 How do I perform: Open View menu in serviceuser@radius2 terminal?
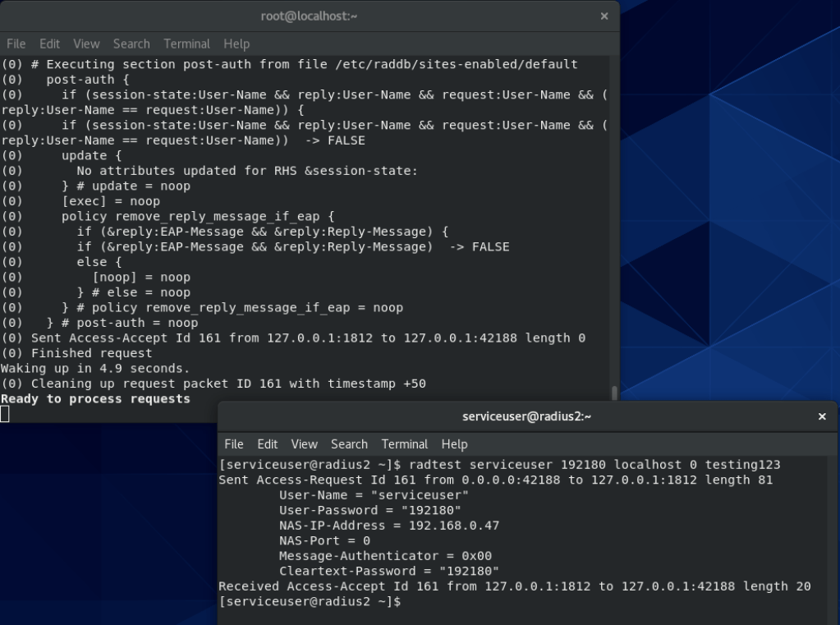point(304,444)
